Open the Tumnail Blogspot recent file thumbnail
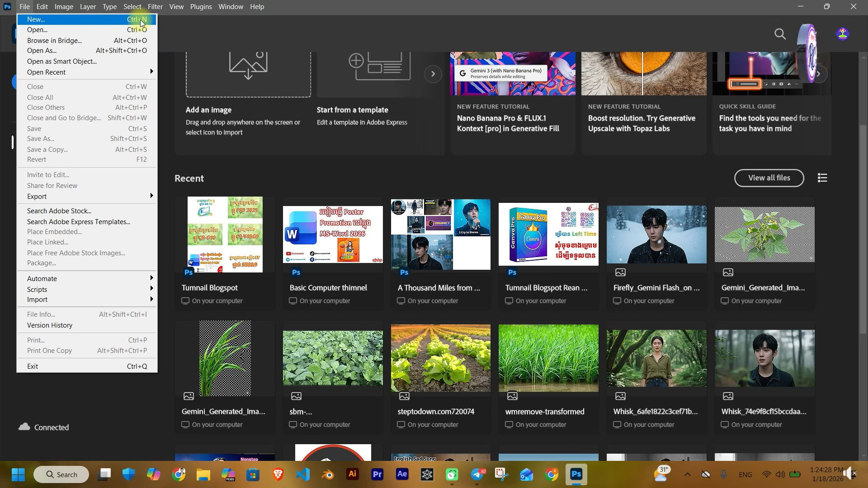Image resolution: width=868 pixels, height=488 pixels. [x=225, y=234]
